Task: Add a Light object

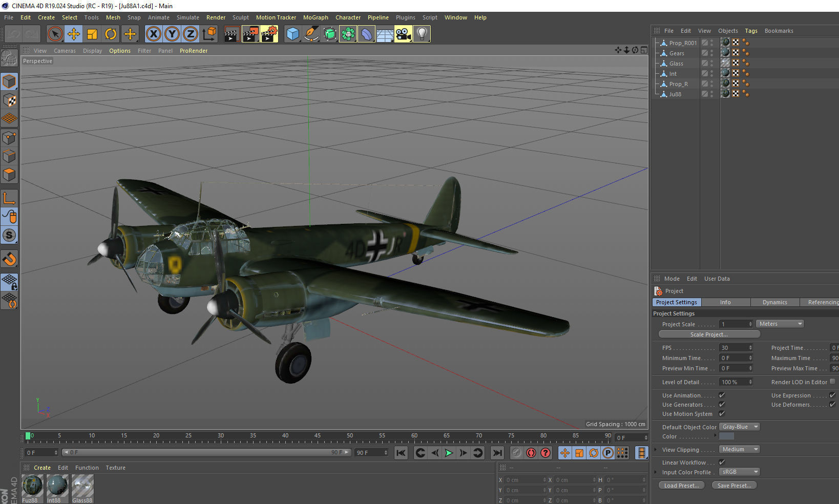Action: click(422, 34)
